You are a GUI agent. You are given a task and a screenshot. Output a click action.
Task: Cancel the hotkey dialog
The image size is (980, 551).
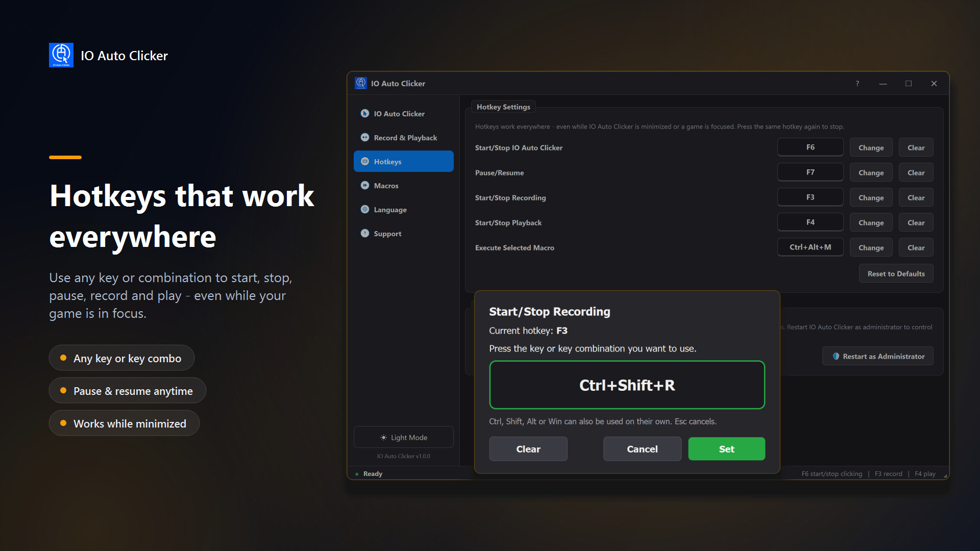642,449
